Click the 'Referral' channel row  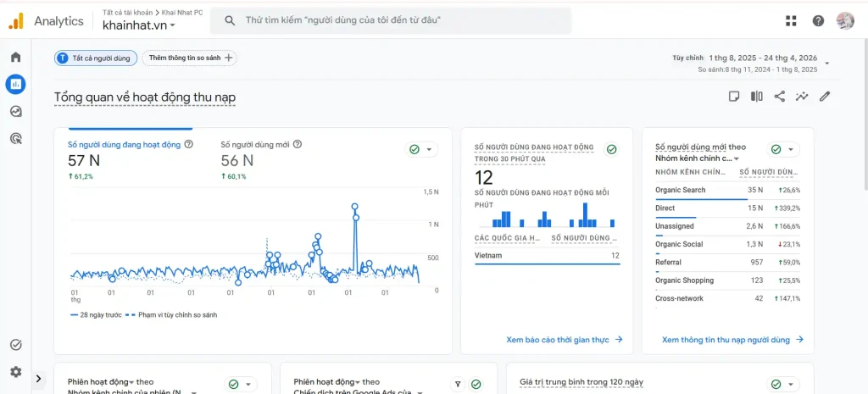[x=727, y=263]
